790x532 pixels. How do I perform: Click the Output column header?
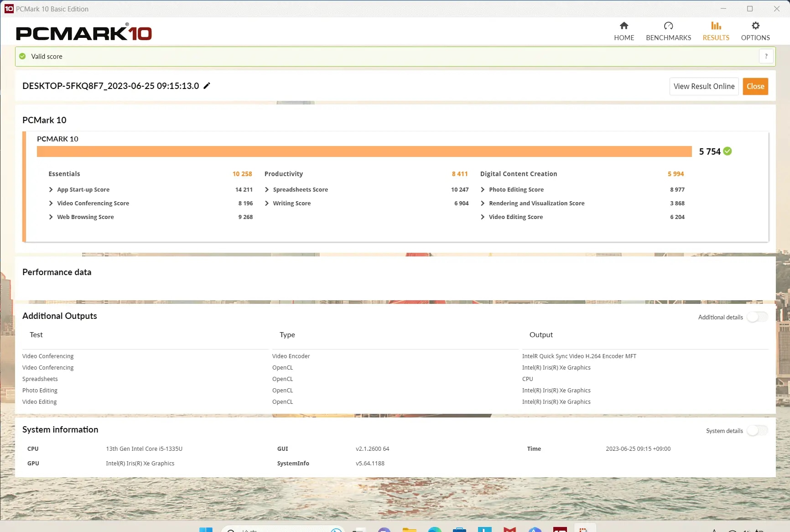click(541, 334)
